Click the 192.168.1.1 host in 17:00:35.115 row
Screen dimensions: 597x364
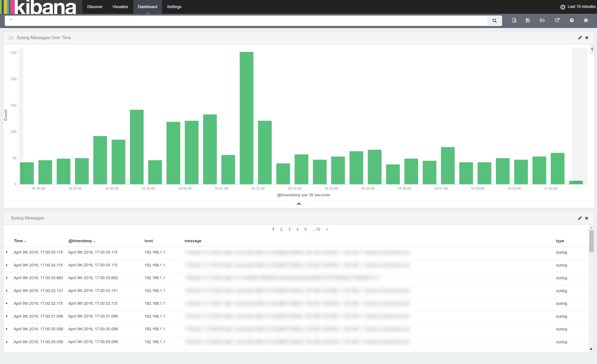(x=155, y=252)
